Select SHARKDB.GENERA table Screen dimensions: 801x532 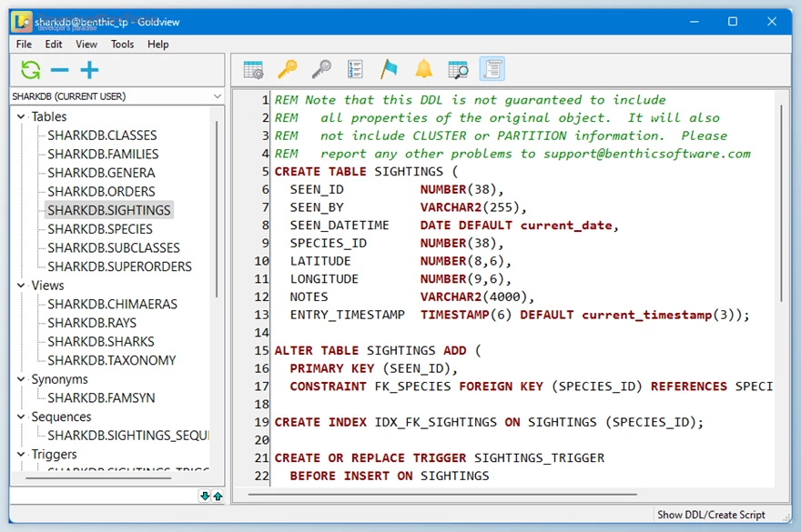pos(101,173)
